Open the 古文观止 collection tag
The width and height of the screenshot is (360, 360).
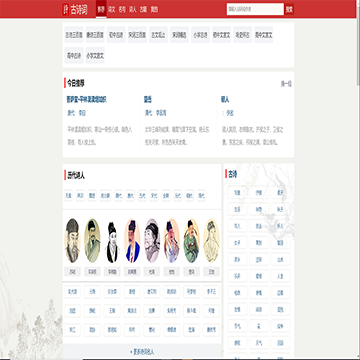coord(158,35)
